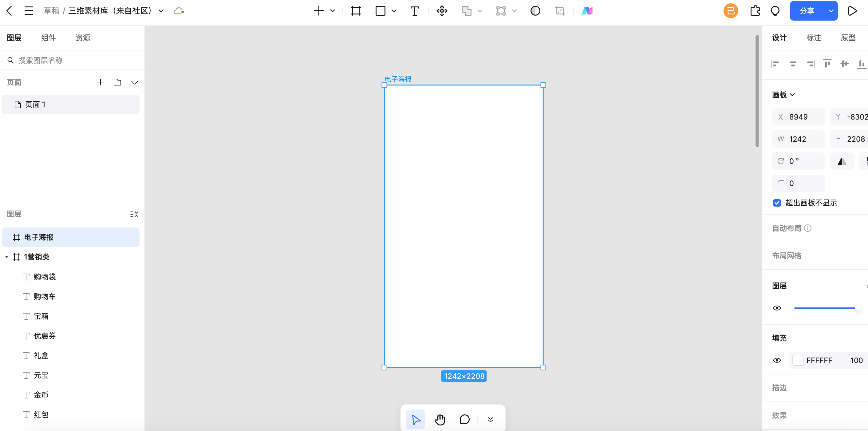
Task: Click align vertical centers icon
Action: 844,64
